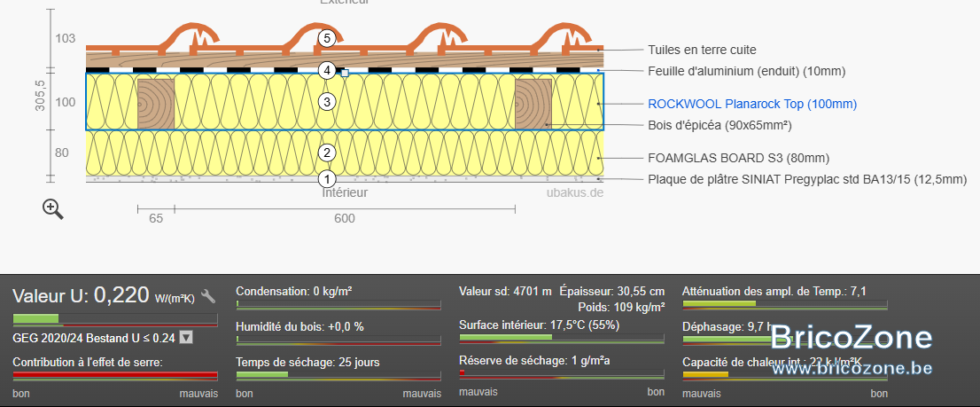Click the magnifier zoom-in icon
This screenshot has height=407, width=980.
pos(53,208)
